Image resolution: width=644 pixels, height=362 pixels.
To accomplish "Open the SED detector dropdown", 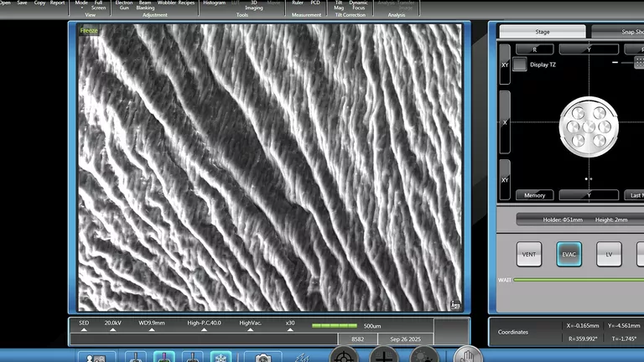I will (x=84, y=326).
